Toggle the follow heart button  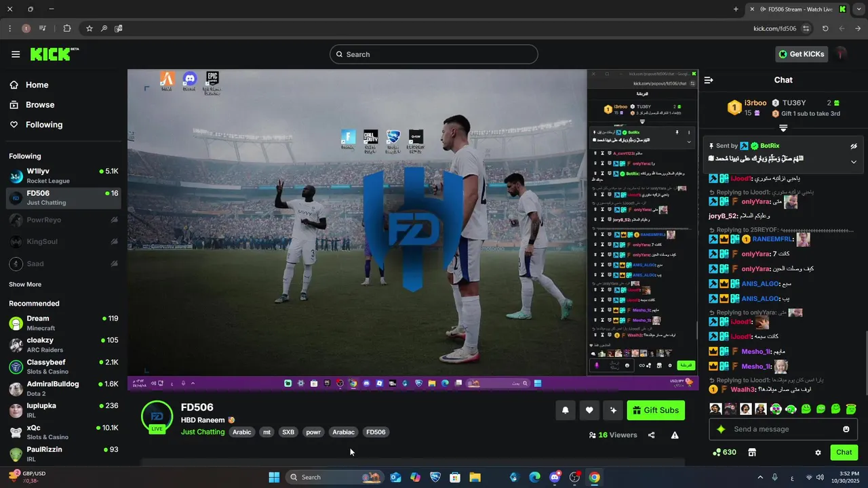589,410
